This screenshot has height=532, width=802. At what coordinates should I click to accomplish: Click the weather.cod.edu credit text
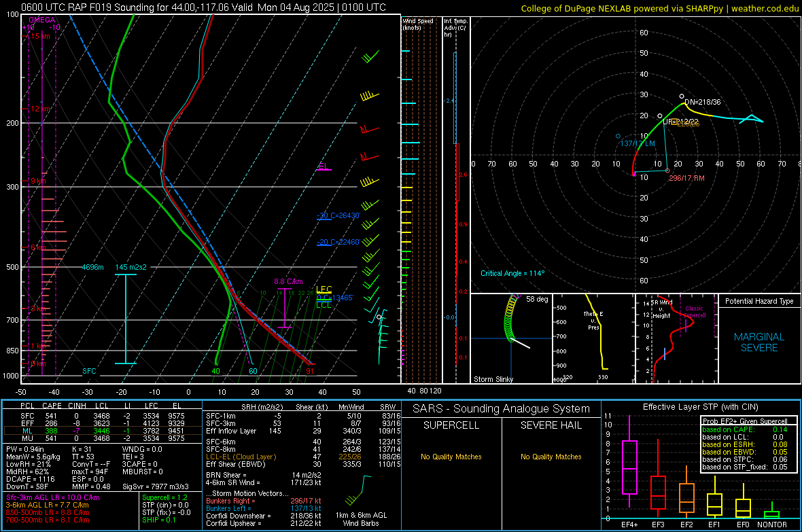pyautogui.click(x=765, y=8)
